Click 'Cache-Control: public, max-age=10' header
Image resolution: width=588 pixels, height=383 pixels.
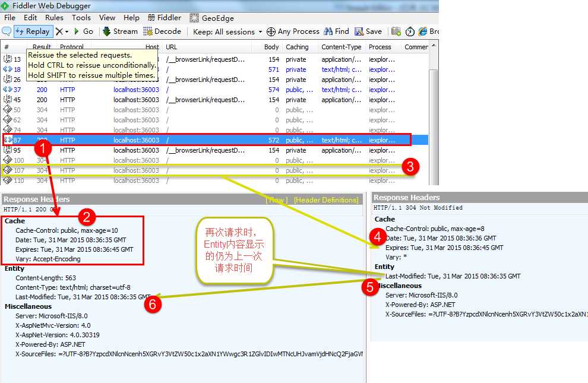click(67, 230)
